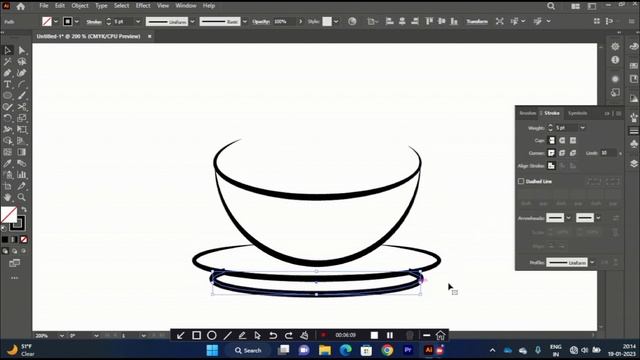Open control bar stroke weight dropdown
640x360 pixels.
coord(138,21)
